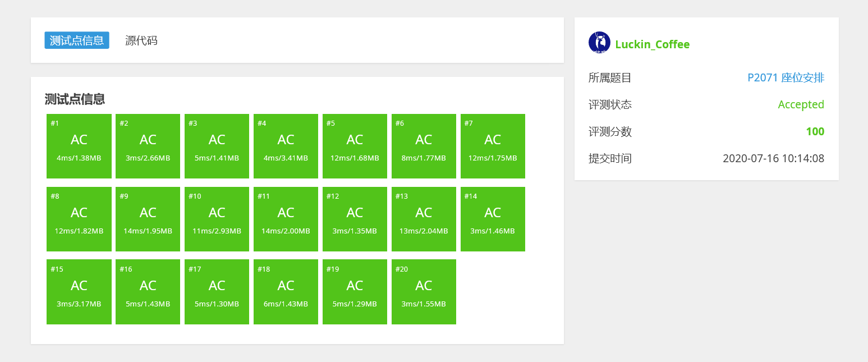Select test case #10 AC tile
Screen dimensions: 868x362
click(x=217, y=219)
